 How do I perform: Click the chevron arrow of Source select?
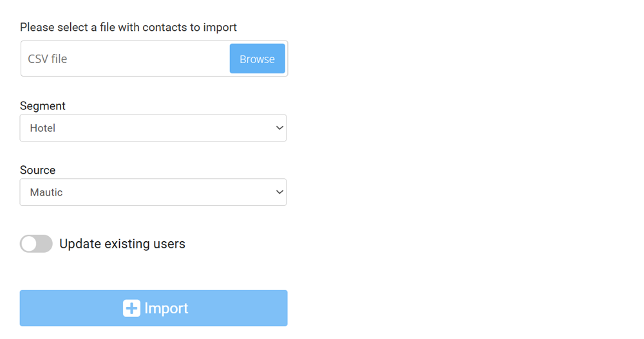(279, 192)
